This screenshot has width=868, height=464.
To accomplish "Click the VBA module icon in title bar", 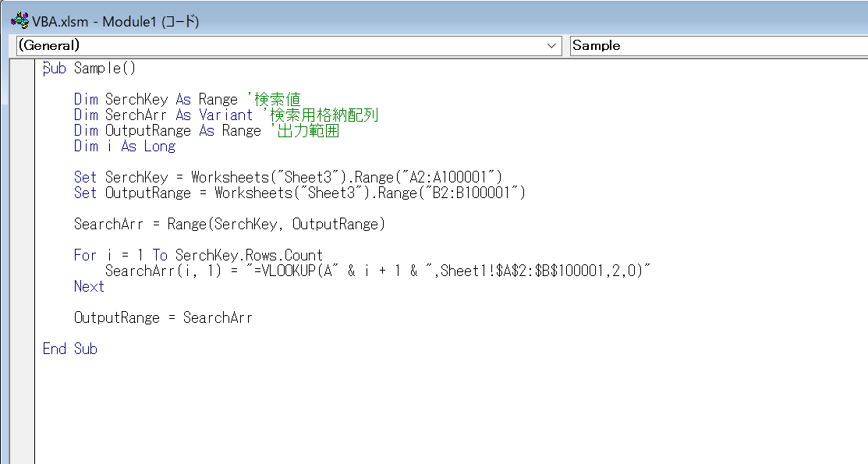I will click(x=19, y=21).
